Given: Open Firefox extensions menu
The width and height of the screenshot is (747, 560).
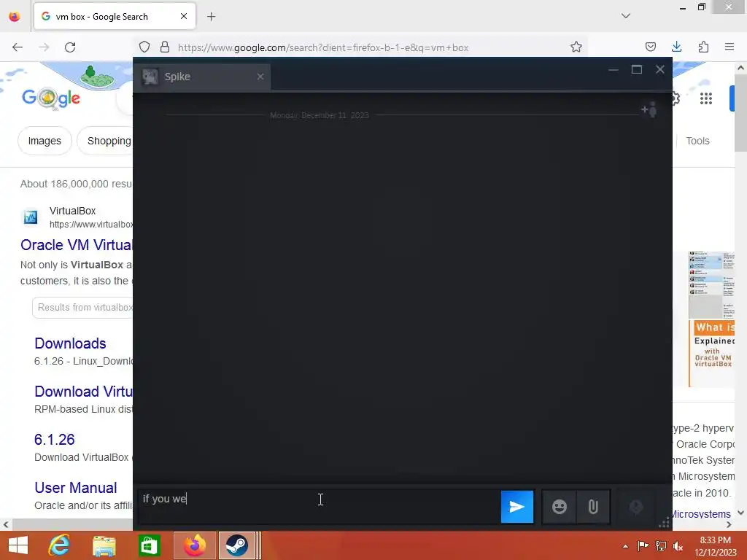Looking at the screenshot, I should 703,47.
